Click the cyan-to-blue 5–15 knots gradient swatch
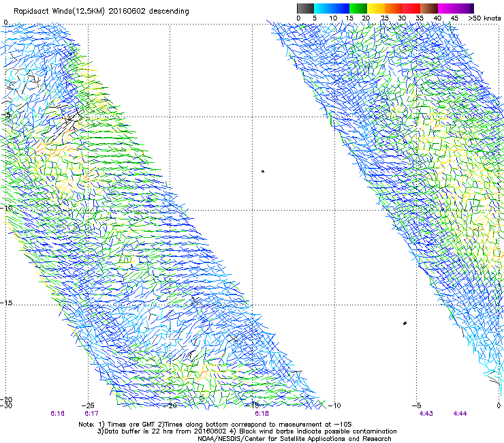The width and height of the screenshot is (504, 443). [x=332, y=8]
